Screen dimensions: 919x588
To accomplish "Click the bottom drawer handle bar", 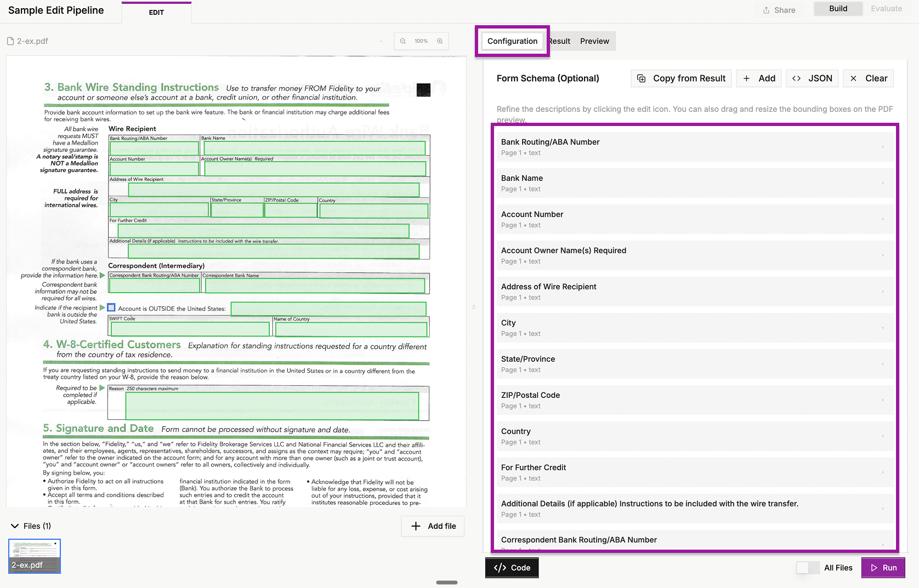I will pos(447,583).
